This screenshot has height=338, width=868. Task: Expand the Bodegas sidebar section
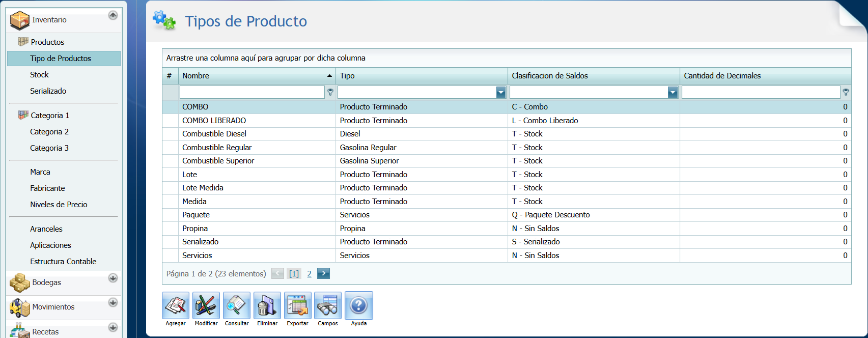(113, 278)
